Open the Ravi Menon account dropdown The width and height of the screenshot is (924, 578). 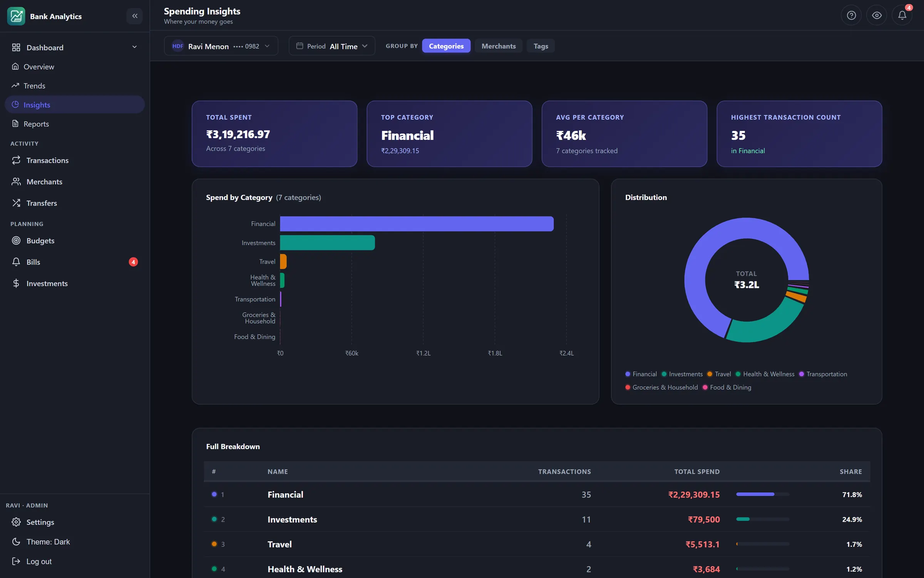click(x=221, y=46)
